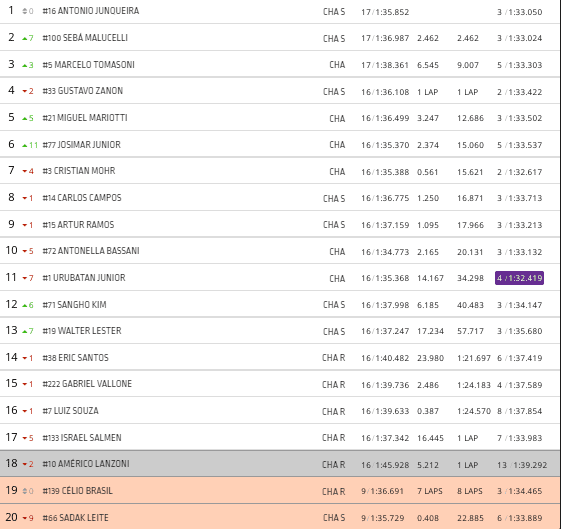Click the red down arrow beside #38 Eric Santos
Image resolution: width=561 pixels, height=529 pixels.
tap(25, 358)
